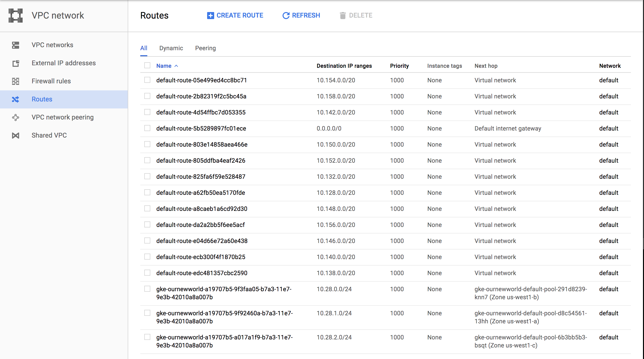Image resolution: width=644 pixels, height=359 pixels.
Task: Select the checkbox for default-route-5b5289897fc01ece
Action: (147, 128)
